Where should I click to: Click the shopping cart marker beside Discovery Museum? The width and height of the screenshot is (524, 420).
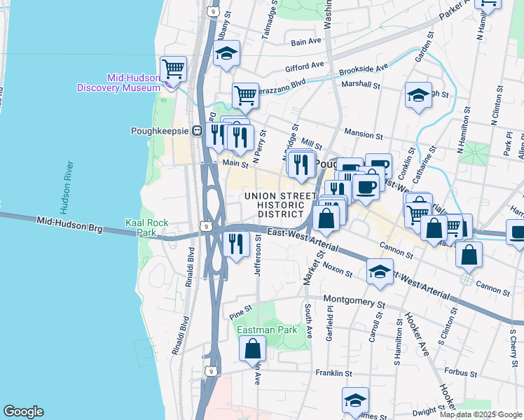tap(173, 69)
